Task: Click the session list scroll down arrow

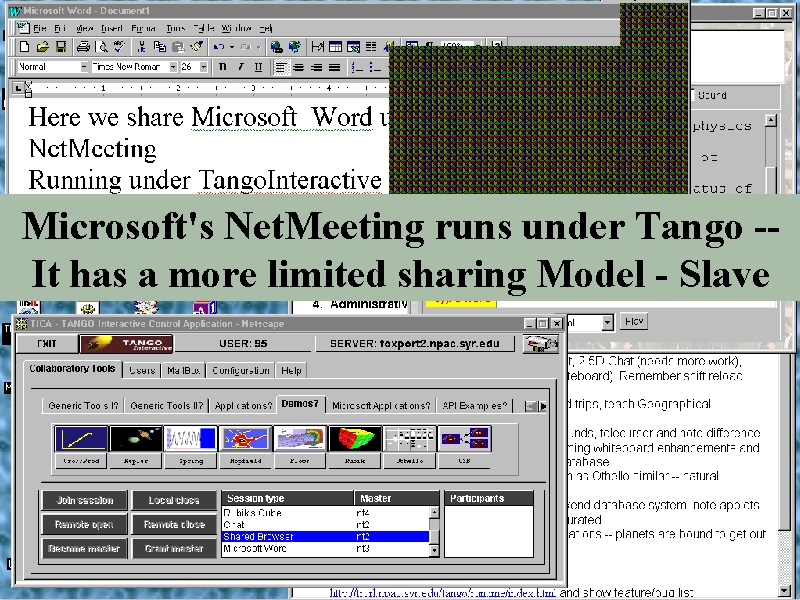Action: click(x=434, y=550)
